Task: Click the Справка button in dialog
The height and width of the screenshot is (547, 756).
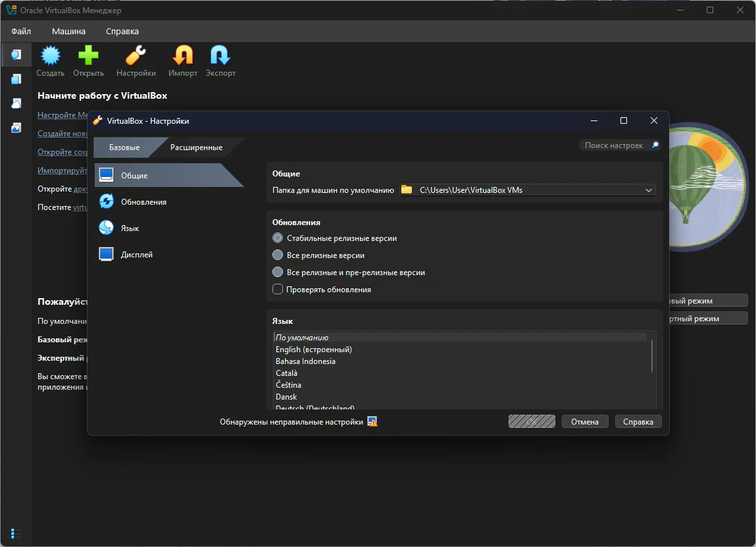Action: coord(638,422)
